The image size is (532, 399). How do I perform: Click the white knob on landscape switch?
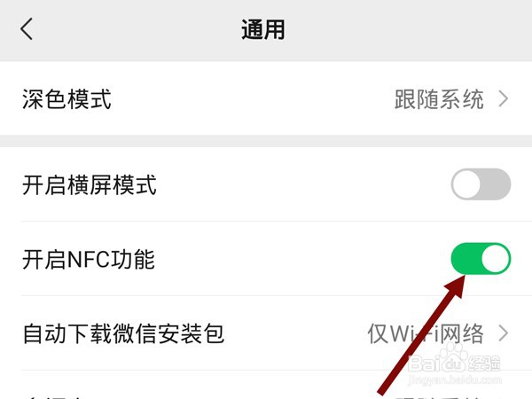coord(466,184)
